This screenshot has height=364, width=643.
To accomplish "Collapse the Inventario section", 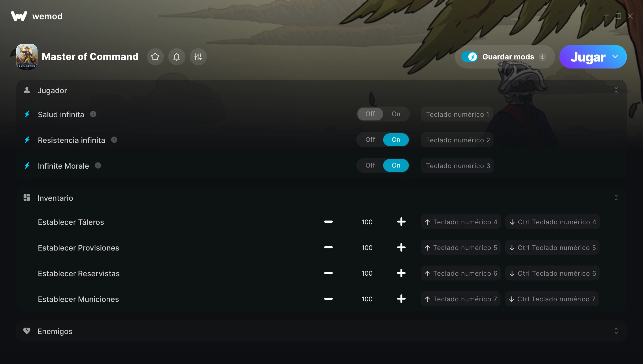I will click(x=616, y=198).
